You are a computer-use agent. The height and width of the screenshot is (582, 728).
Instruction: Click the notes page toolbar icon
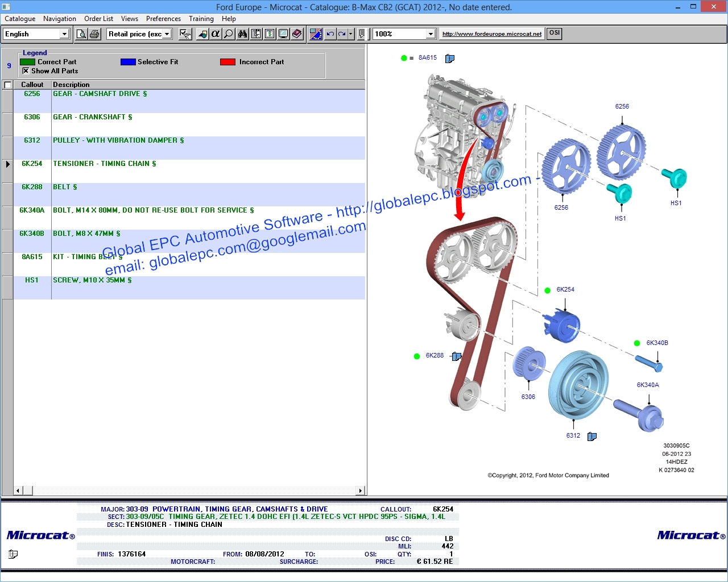click(362, 34)
